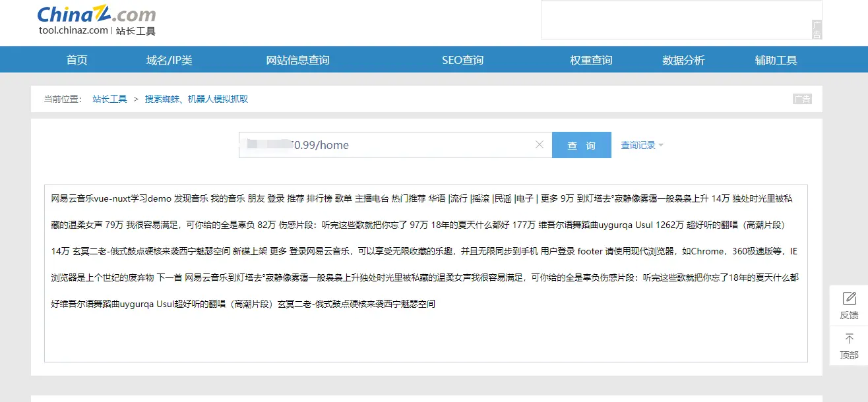The width and height of the screenshot is (868, 402).
Task: Open the 数据分析 menu
Action: pyautogui.click(x=684, y=60)
